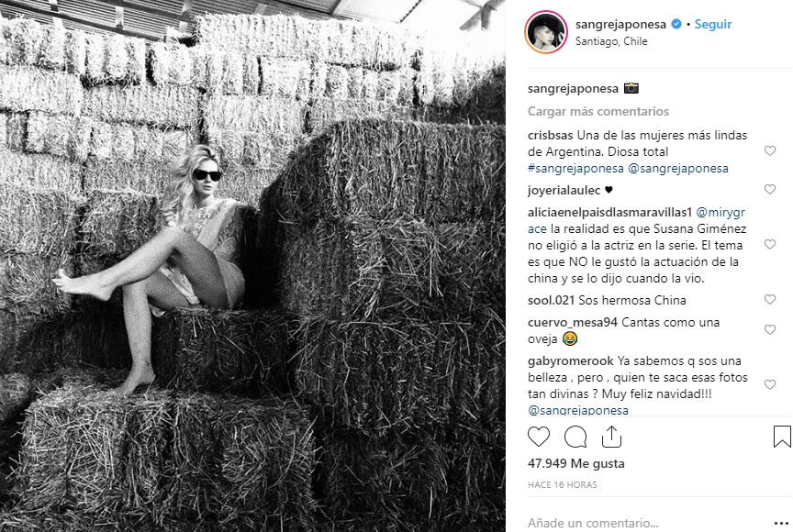793x532 pixels.
Task: Share the post using the share icon
Action: (611, 437)
